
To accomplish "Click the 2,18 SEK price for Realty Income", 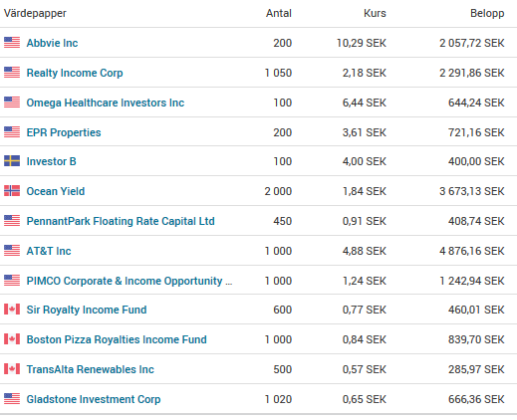I will coord(365,73).
